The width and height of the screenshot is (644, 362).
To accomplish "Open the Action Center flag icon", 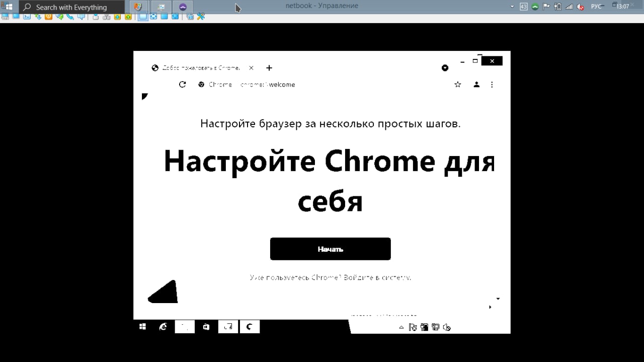I will (x=546, y=6).
